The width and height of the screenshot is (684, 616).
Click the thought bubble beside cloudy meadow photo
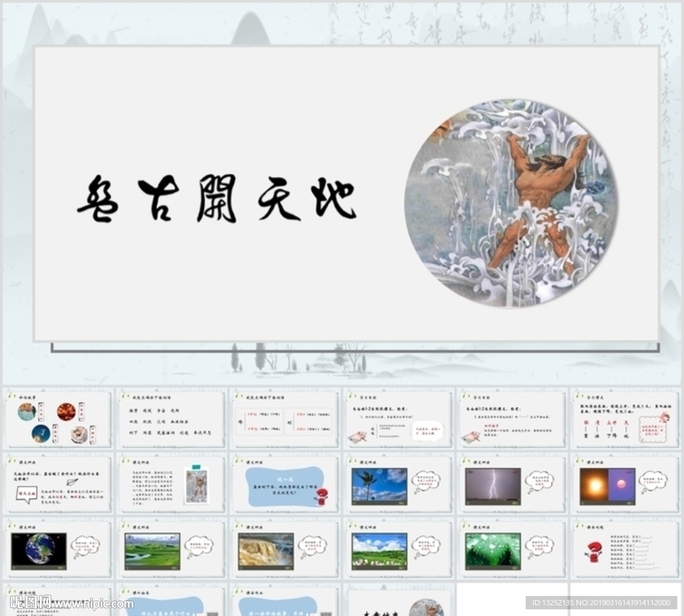point(425,547)
